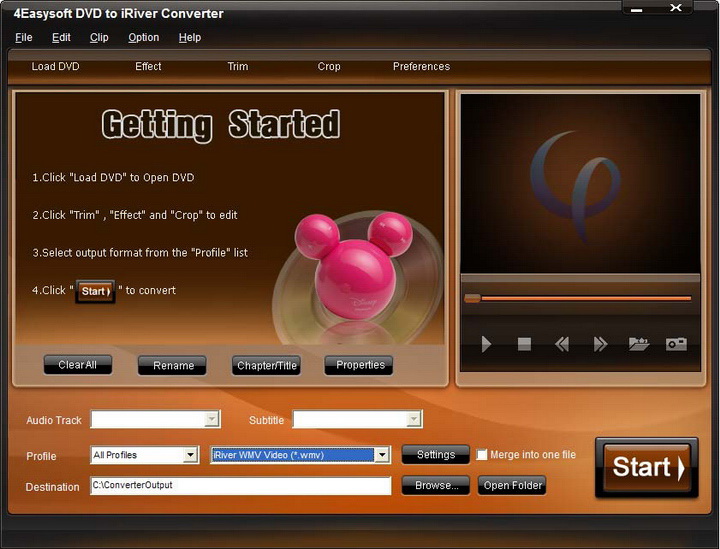Expand iRiver WMV Video format list
The image size is (720, 549).
click(382, 455)
